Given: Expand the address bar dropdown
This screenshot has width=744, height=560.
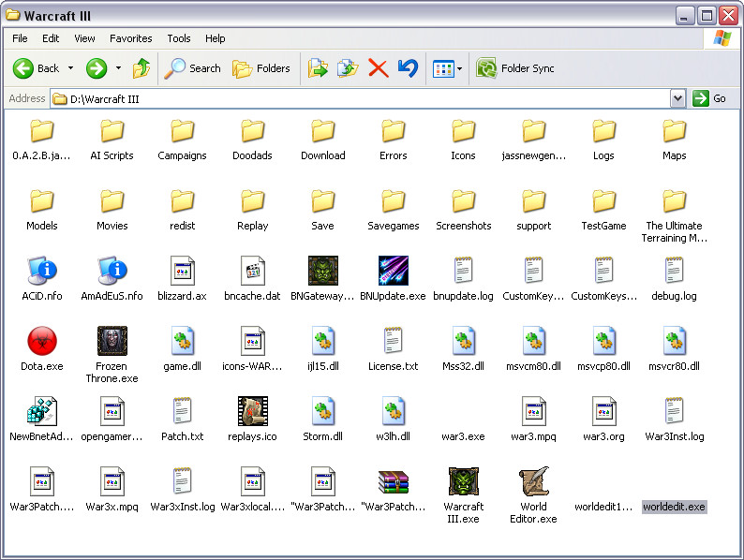Looking at the screenshot, I should click(678, 98).
